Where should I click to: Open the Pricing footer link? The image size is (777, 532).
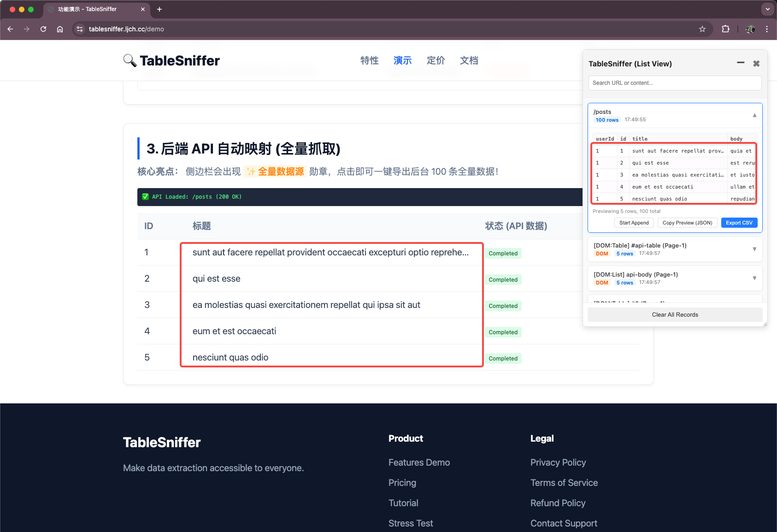pos(402,482)
